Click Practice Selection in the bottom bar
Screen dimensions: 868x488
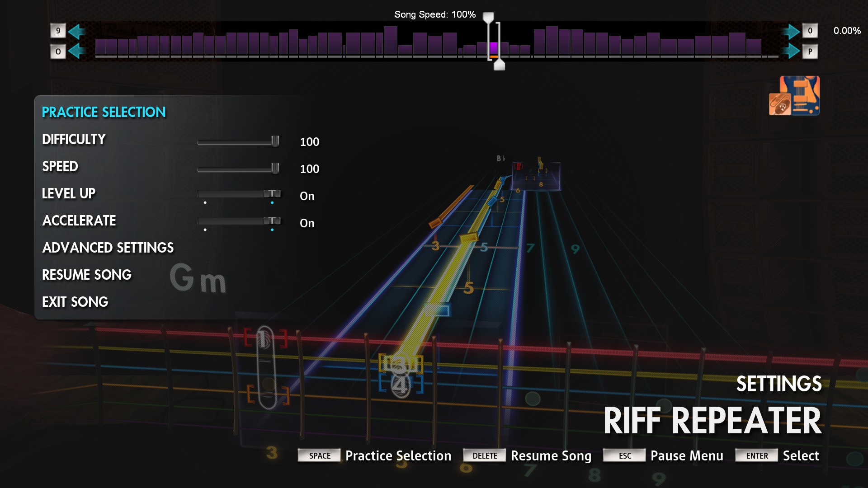tap(398, 456)
